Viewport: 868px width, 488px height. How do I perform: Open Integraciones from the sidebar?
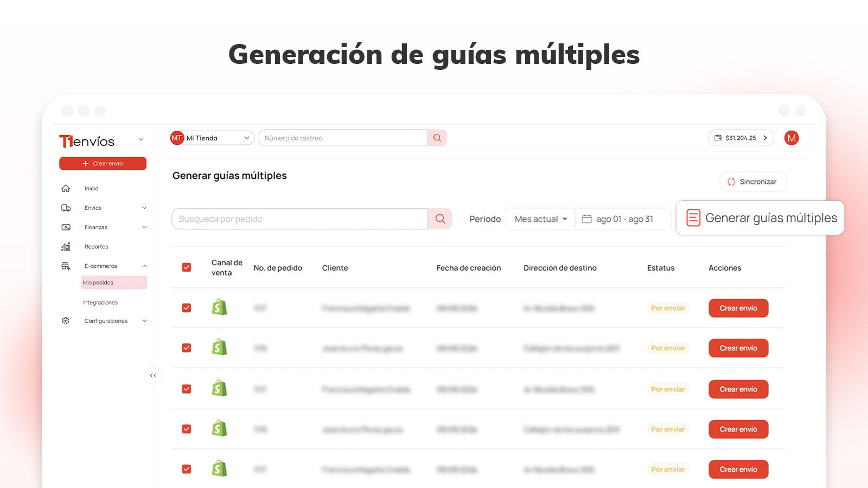coord(100,302)
